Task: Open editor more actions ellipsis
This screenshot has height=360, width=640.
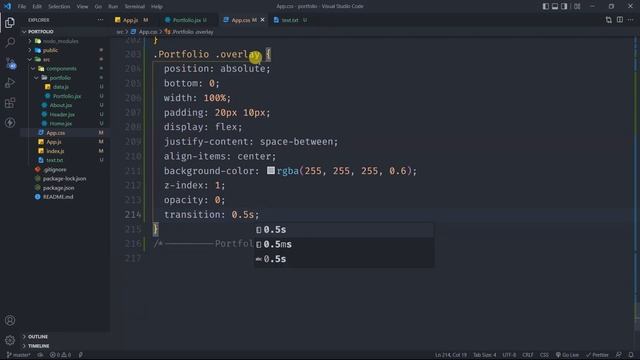Action: [631, 20]
